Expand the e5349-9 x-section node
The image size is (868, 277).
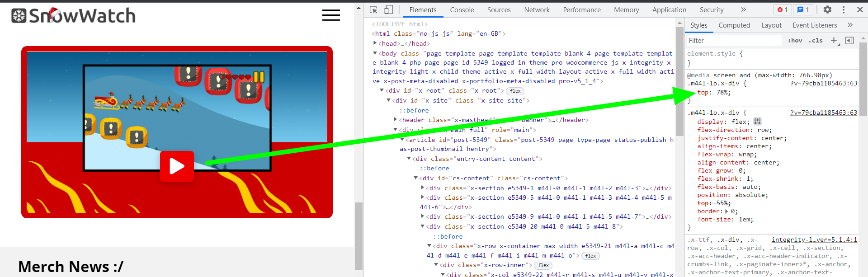422,216
